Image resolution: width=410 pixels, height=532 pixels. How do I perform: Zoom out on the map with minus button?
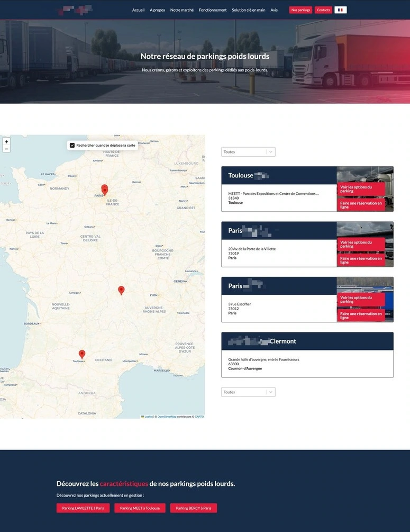[6, 149]
